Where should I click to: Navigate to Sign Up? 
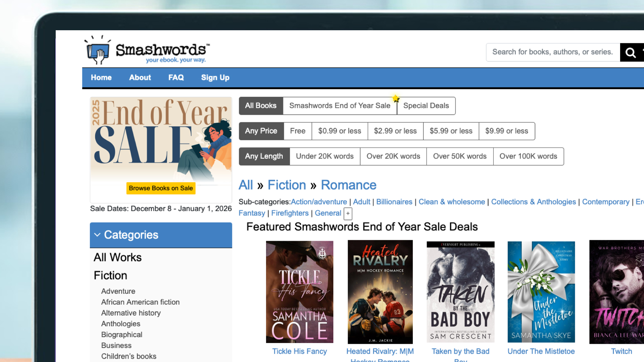[215, 78]
